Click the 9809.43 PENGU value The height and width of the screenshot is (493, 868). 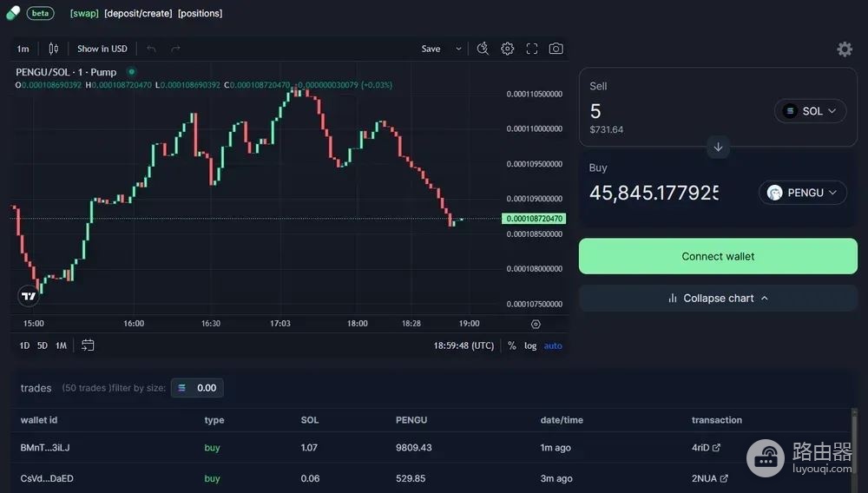[413, 448]
